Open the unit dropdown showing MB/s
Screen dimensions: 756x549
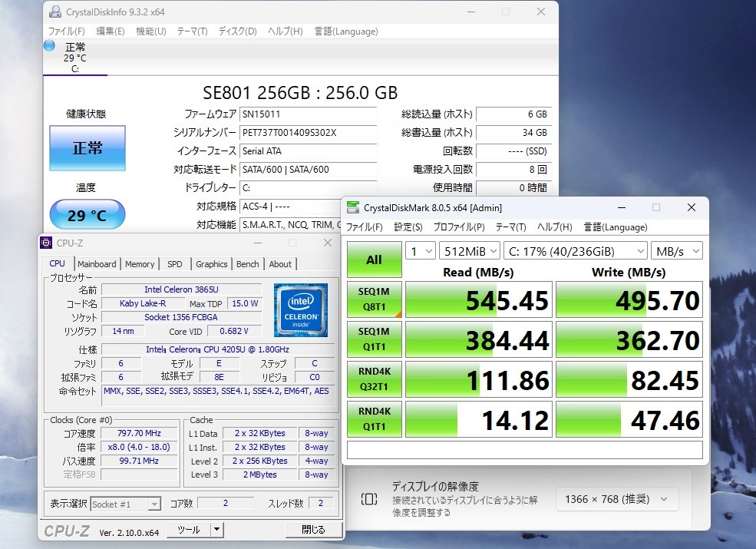pos(677,251)
